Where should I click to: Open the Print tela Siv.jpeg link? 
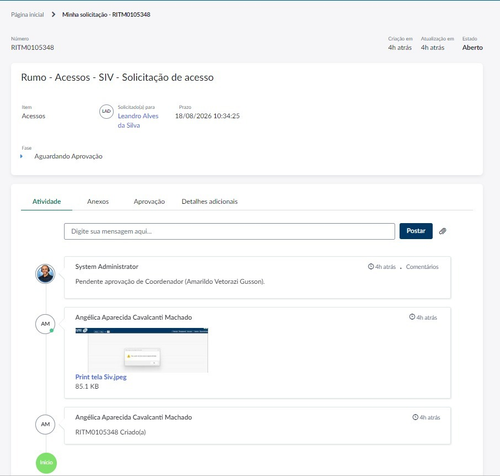coord(101,377)
